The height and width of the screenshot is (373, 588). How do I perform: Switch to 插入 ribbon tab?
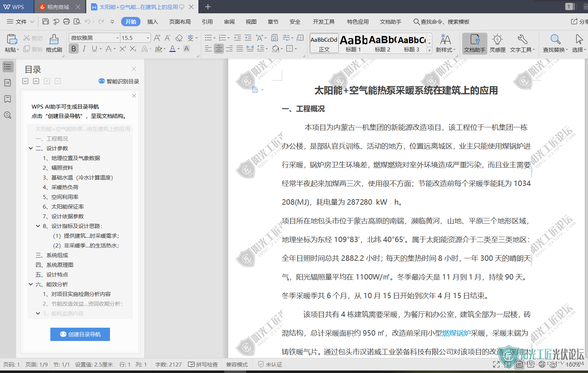click(153, 22)
